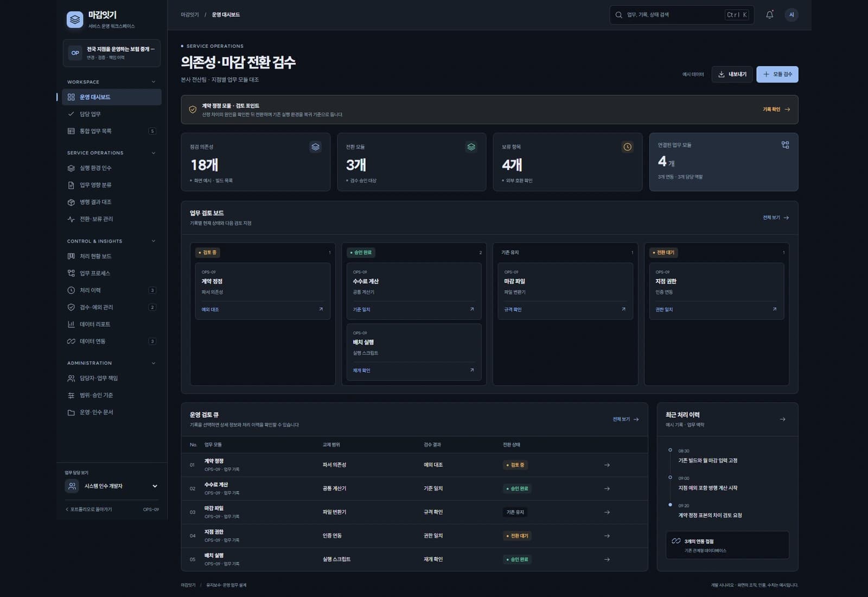Focus the 업무, 기록, 상태 검색 search field
The image size is (868, 597).
[x=681, y=15]
